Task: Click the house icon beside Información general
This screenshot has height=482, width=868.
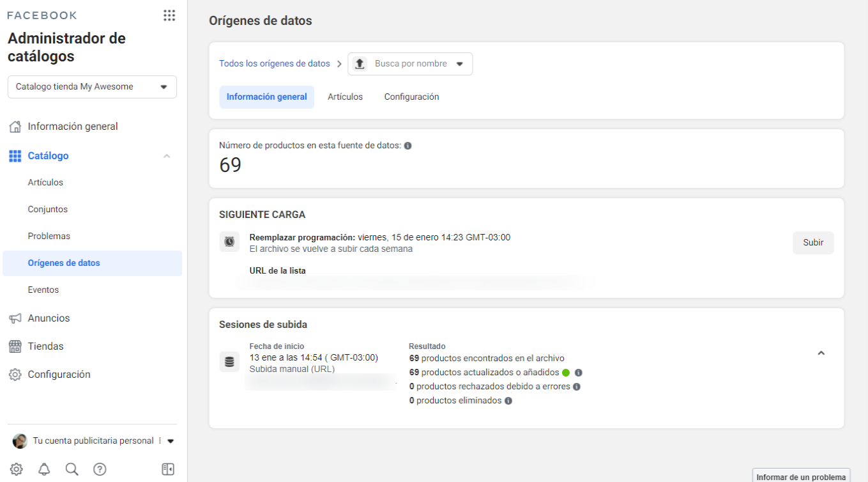Action: pos(15,127)
